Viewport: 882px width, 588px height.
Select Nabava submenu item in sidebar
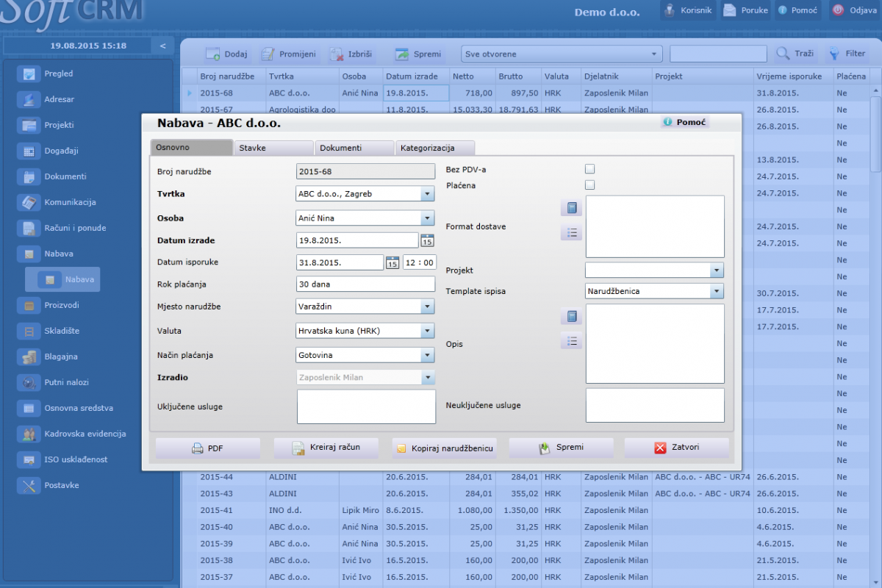click(62, 279)
